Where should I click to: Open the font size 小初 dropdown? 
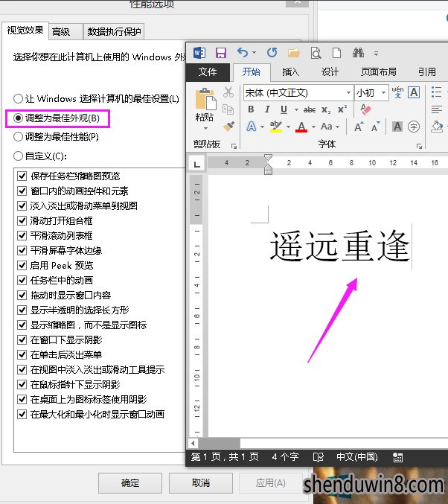pos(383,93)
